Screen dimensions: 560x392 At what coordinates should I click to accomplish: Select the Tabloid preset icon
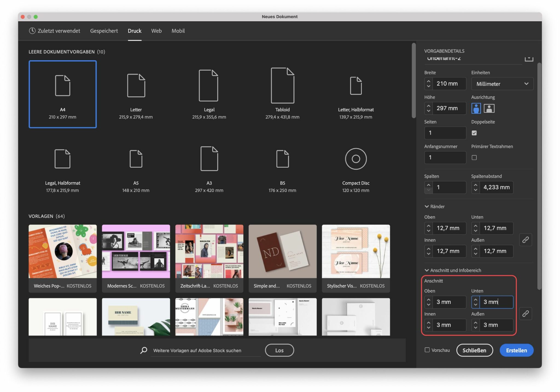pyautogui.click(x=282, y=85)
